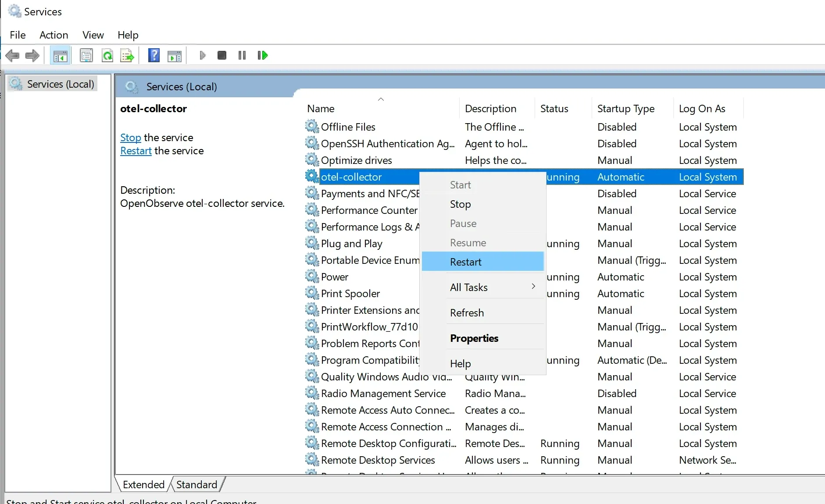Click the Refresh toolbar icon
The image size is (825, 504).
point(107,56)
